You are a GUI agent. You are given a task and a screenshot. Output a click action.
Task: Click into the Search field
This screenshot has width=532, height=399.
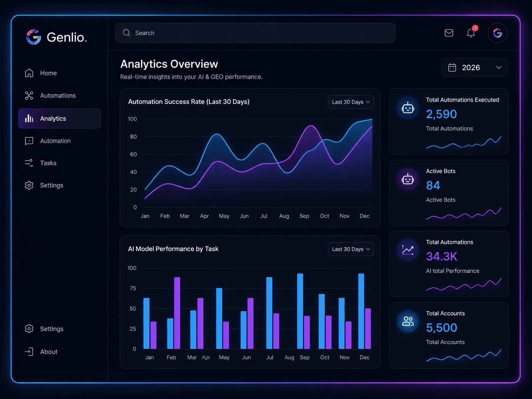[x=255, y=33]
